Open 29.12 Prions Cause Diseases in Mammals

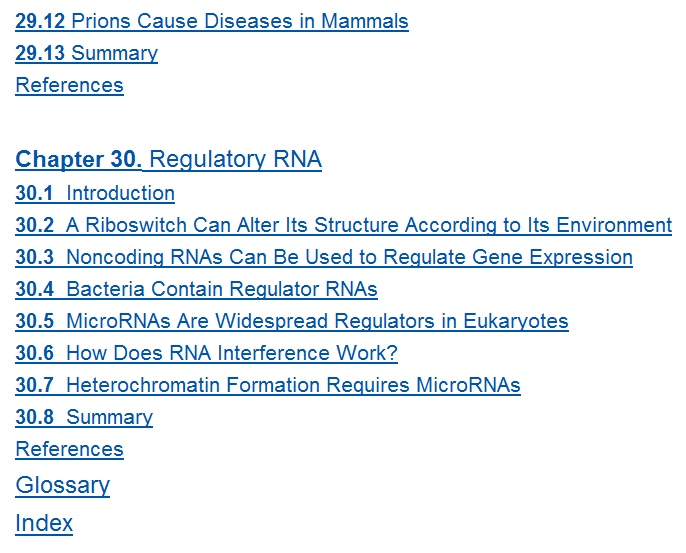point(240,21)
